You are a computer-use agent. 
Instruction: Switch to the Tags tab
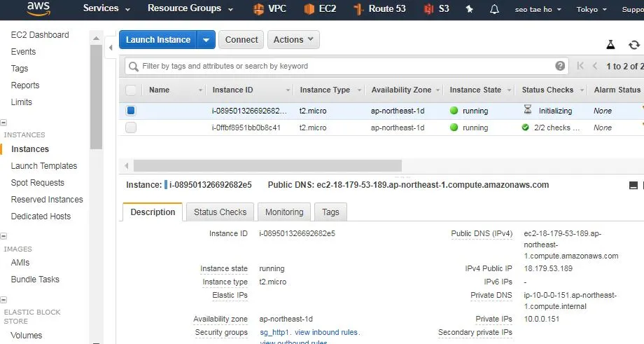[330, 212]
